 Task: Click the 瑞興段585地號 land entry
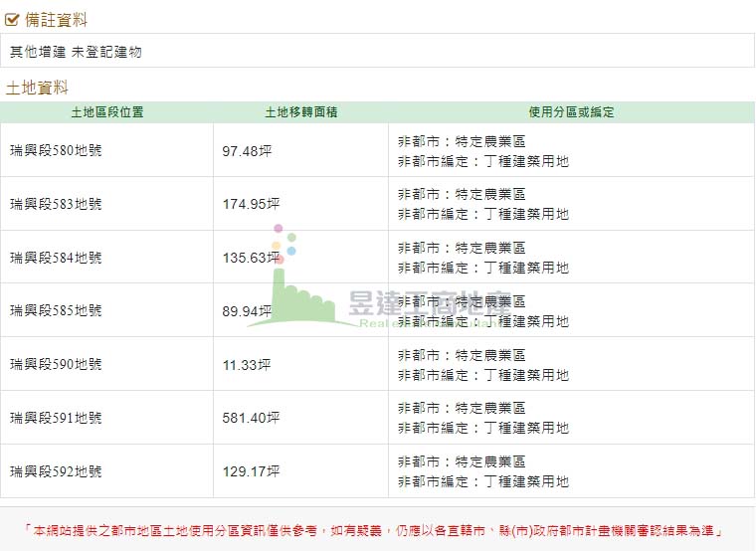pos(56,311)
